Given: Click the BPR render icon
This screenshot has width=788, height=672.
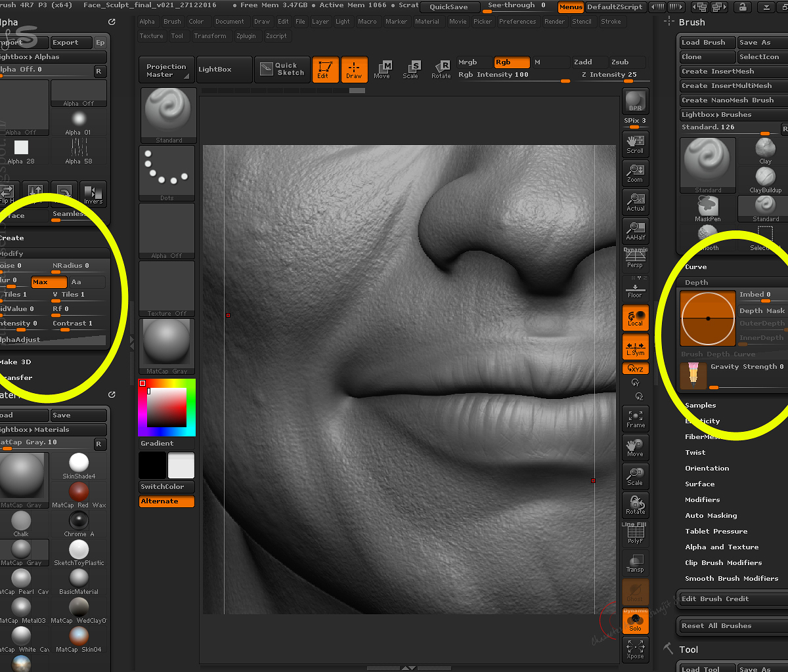Looking at the screenshot, I should [635, 101].
